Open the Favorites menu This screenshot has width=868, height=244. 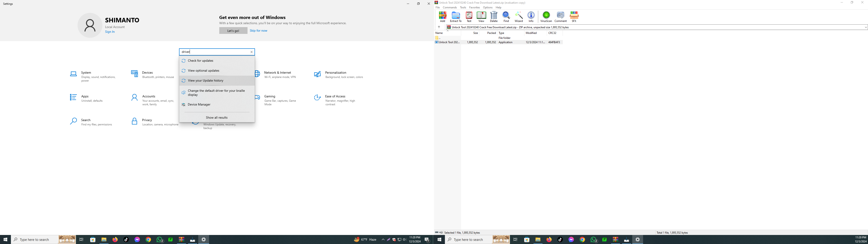474,7
